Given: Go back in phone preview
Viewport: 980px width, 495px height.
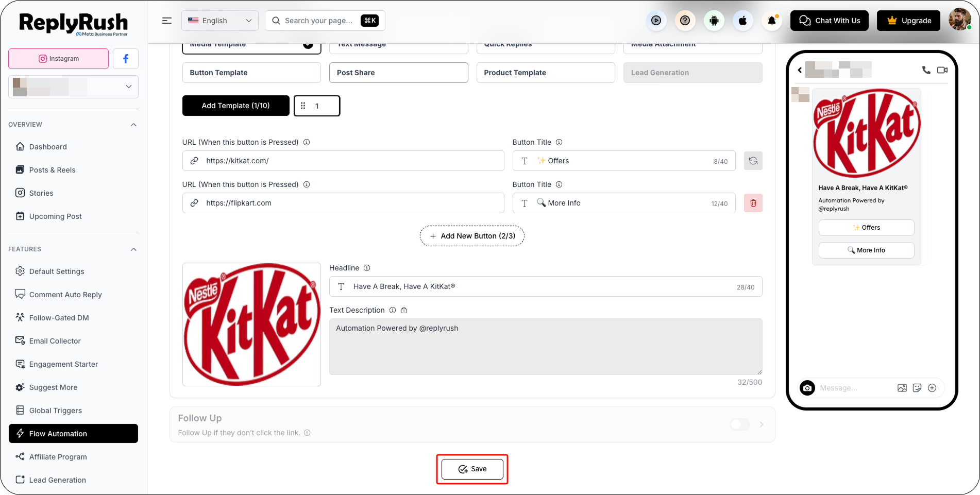Looking at the screenshot, I should [800, 70].
